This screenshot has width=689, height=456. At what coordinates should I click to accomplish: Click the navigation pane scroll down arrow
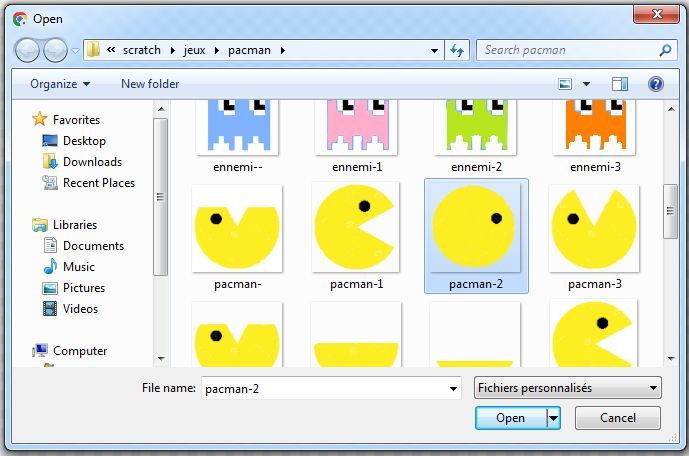(161, 359)
